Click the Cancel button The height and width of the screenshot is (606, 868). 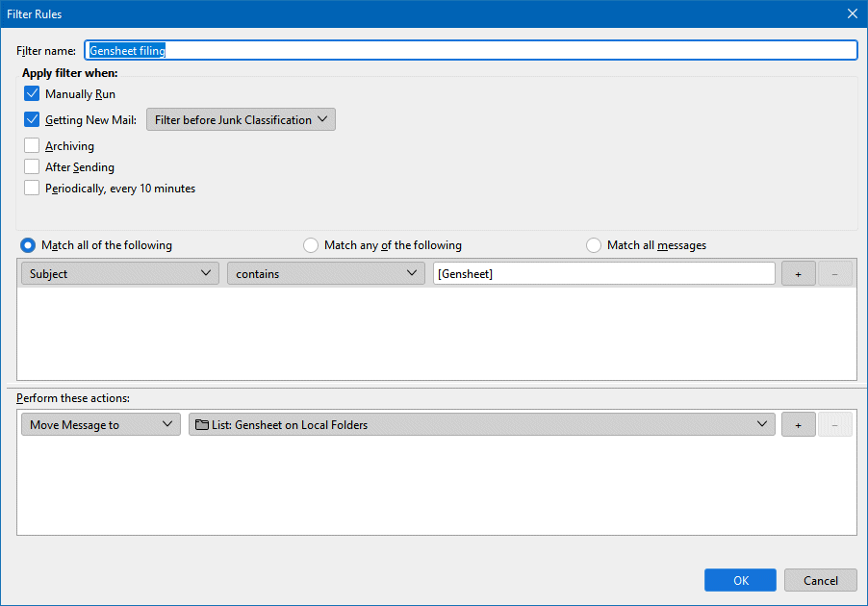(x=821, y=580)
